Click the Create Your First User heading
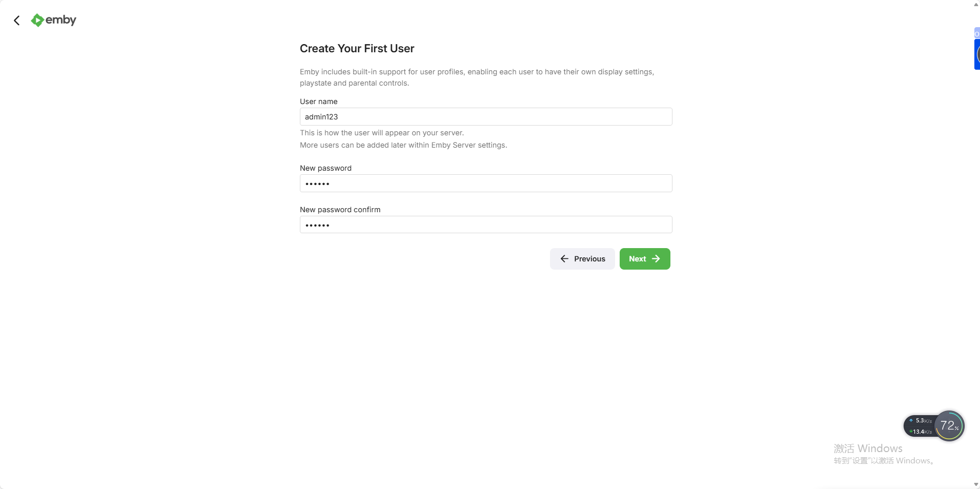The width and height of the screenshot is (980, 489). point(357,49)
